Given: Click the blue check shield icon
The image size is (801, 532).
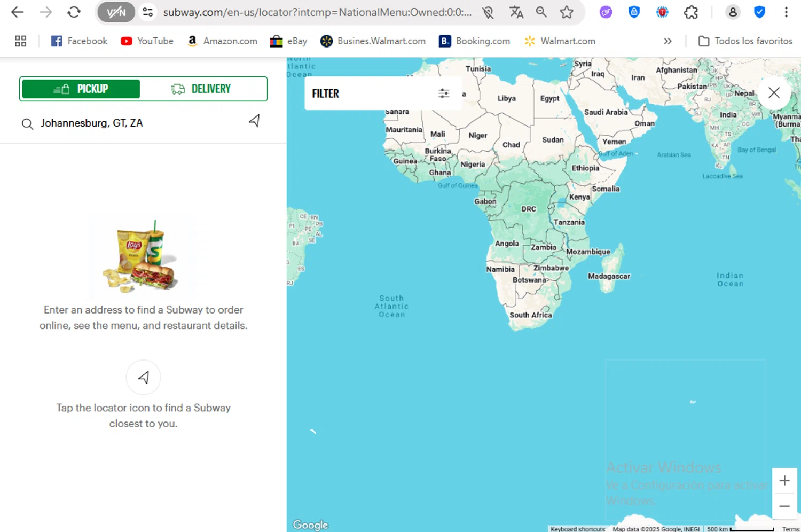Looking at the screenshot, I should tap(759, 12).
